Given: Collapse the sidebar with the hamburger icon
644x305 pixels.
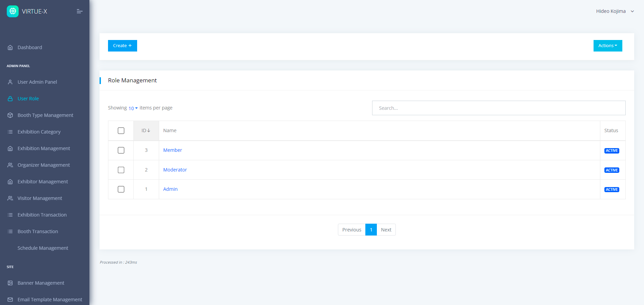Looking at the screenshot, I should pyautogui.click(x=80, y=11).
